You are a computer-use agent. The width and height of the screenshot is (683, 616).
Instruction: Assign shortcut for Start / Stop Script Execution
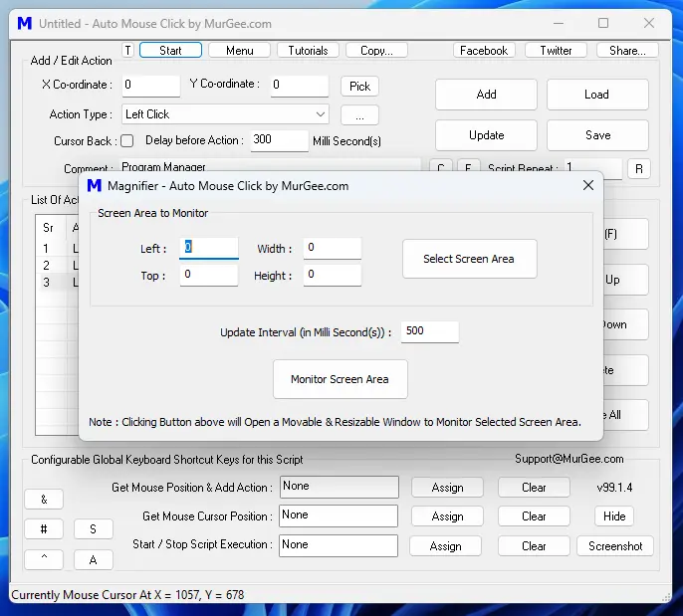click(446, 546)
